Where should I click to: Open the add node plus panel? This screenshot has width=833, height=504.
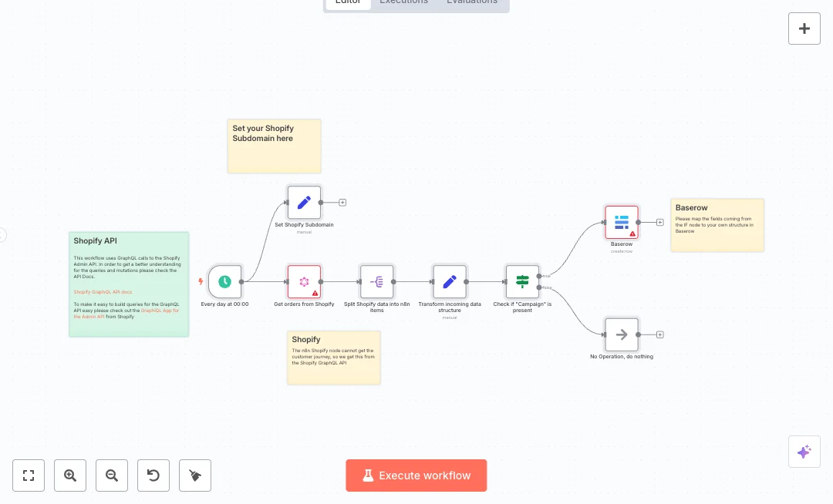[x=804, y=29]
